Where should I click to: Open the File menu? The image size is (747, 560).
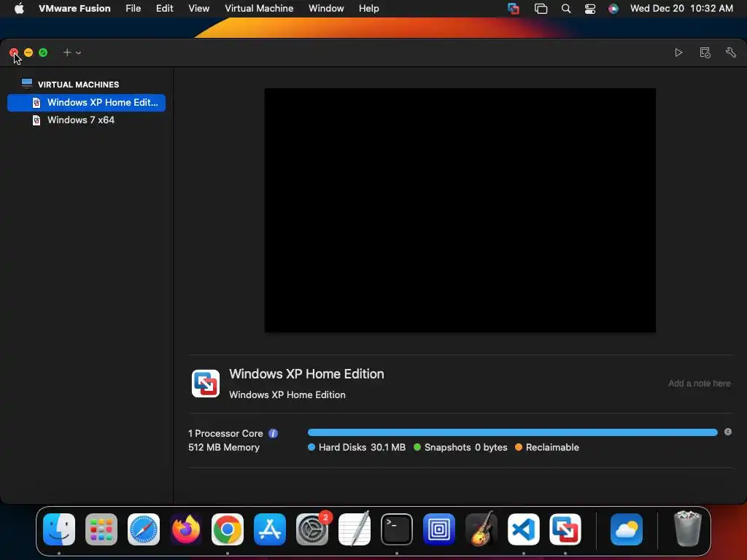133,9
